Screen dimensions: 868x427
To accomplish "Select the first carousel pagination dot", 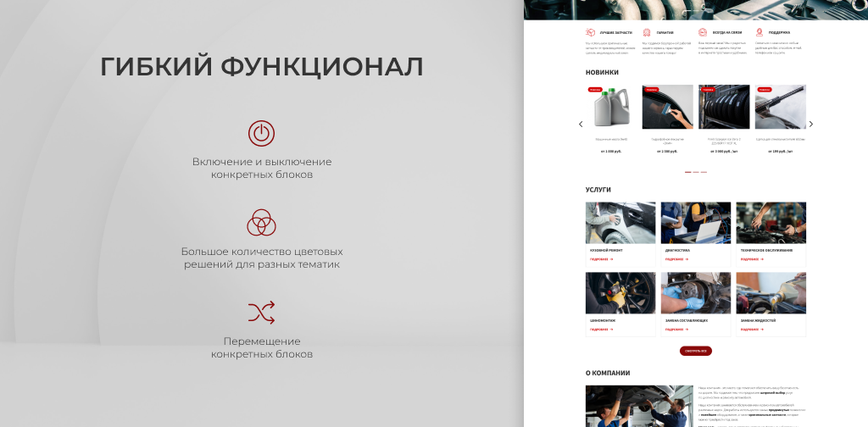I will coord(687,172).
